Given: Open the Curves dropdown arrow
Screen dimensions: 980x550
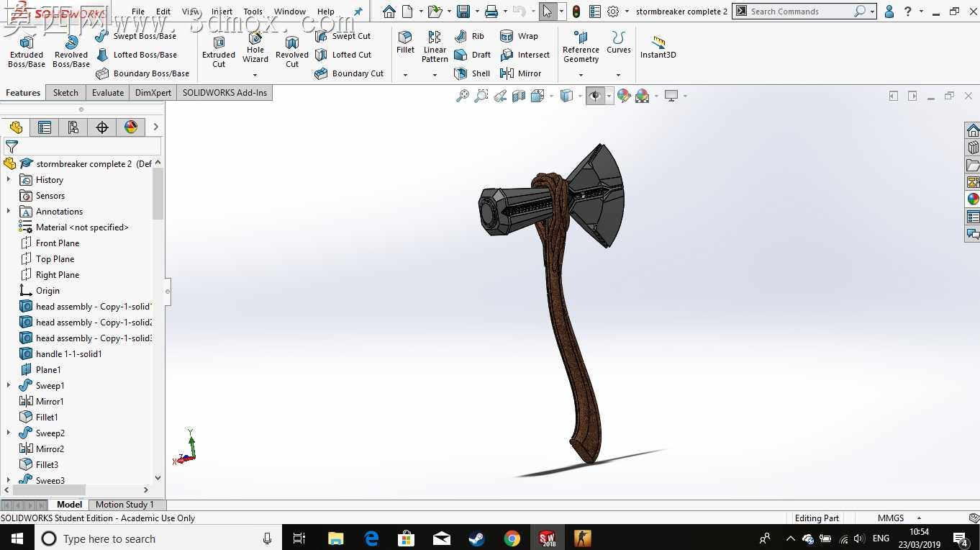Looking at the screenshot, I should tap(618, 75).
